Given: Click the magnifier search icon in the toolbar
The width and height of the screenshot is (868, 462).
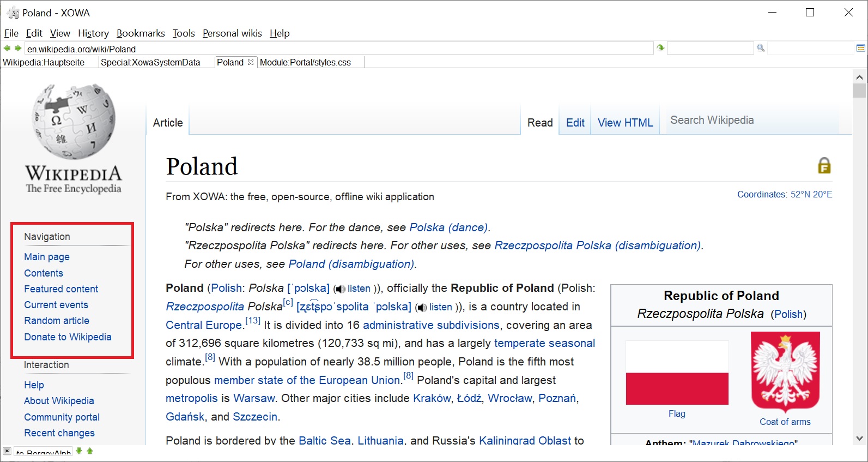Looking at the screenshot, I should click(761, 48).
